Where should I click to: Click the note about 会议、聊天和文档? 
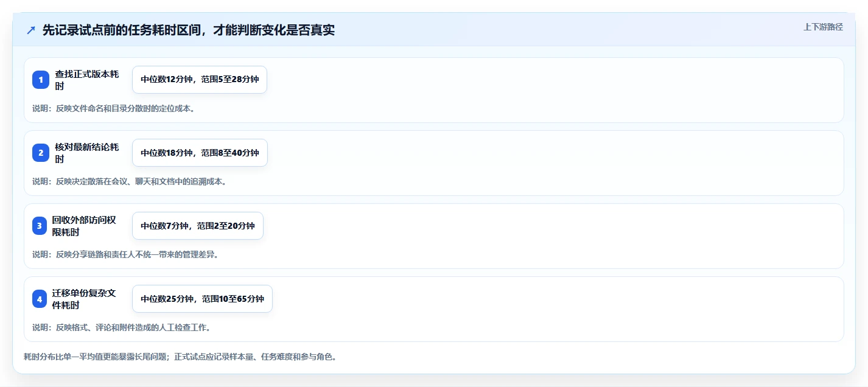[129, 181]
